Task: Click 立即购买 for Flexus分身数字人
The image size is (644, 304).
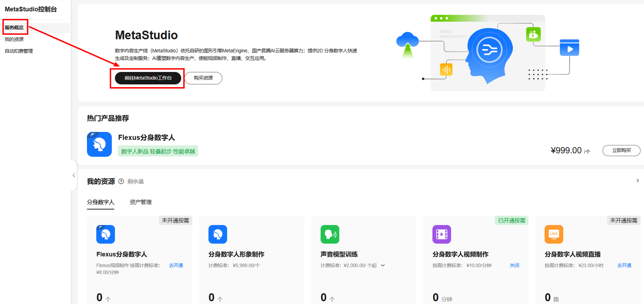Action: pos(621,151)
